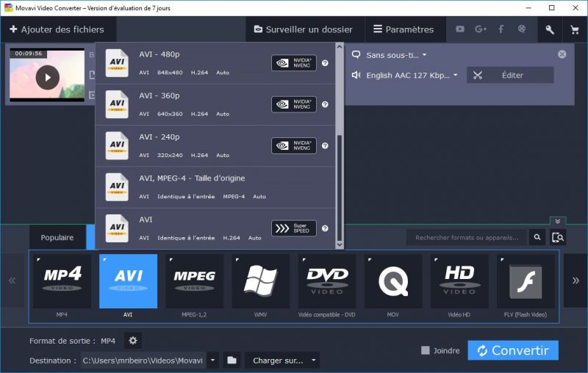Viewport: 588px width, 373px height.
Task: Choose the FLV Flash Video format
Action: tap(526, 281)
